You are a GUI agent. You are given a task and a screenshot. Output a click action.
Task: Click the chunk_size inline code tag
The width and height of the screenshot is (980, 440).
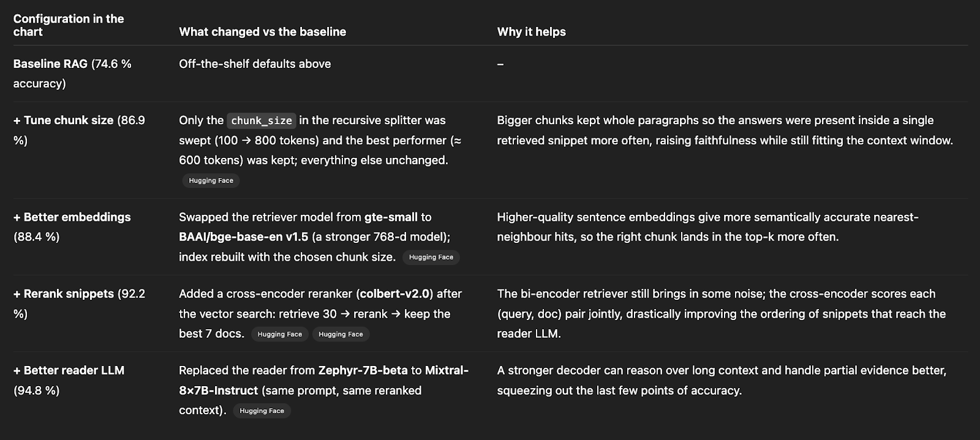point(262,121)
